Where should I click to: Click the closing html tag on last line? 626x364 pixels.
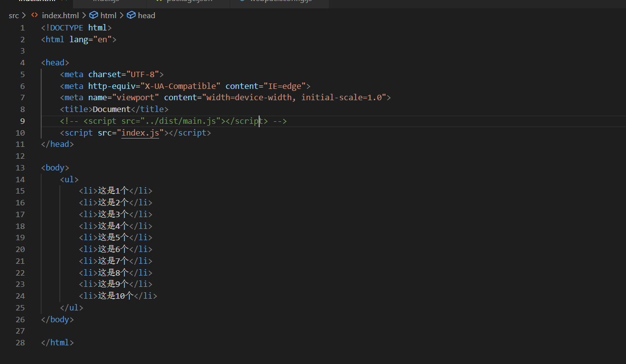(x=58, y=342)
